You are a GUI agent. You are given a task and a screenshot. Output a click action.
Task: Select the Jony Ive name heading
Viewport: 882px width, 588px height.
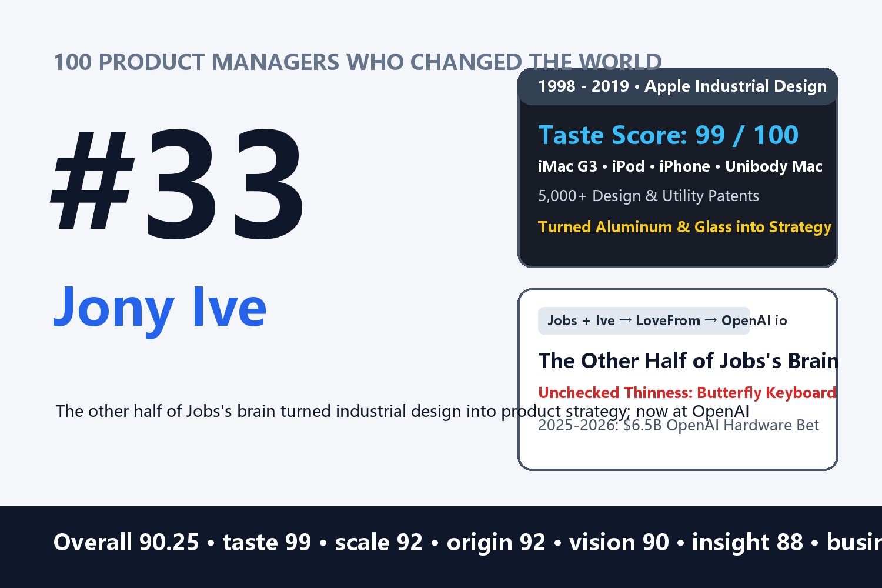160,308
